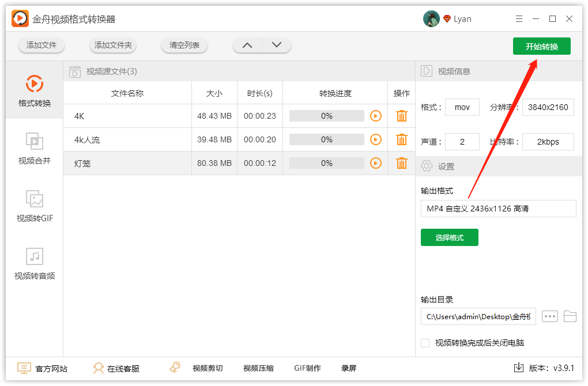588x386 pixels.
Task: Delete the 4K file using its trash icon
Action: (401, 116)
